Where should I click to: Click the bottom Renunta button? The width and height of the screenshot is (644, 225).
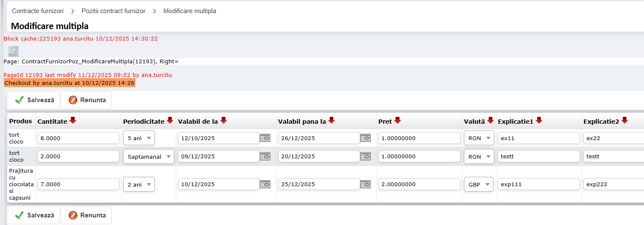point(86,215)
